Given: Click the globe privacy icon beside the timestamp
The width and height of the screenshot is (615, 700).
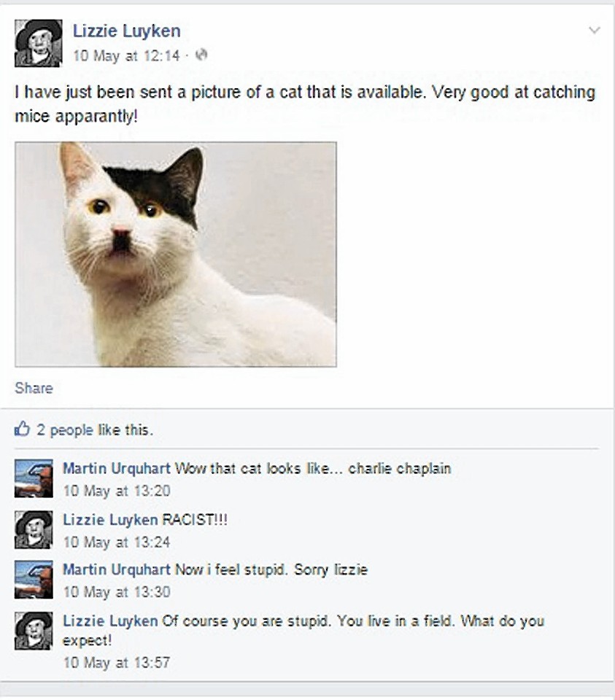Looking at the screenshot, I should 202,55.
